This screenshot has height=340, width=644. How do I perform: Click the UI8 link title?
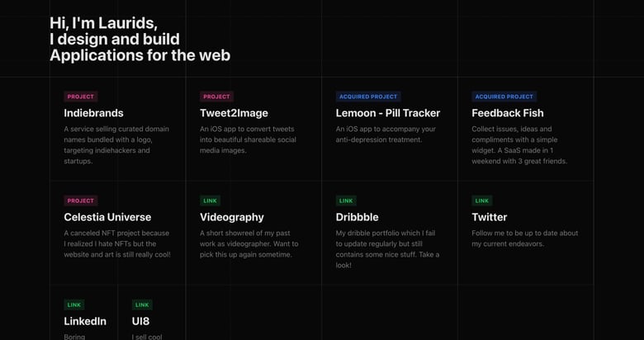(x=140, y=321)
